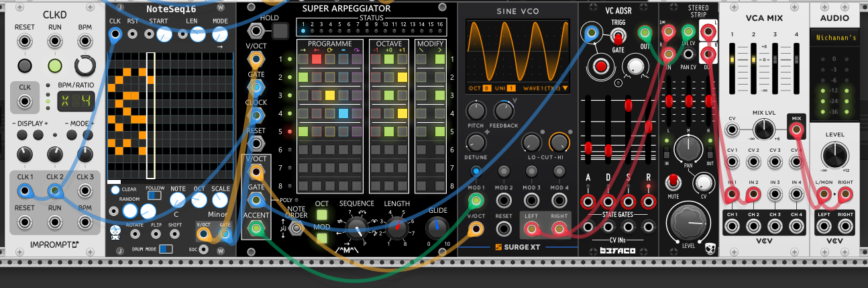Click the LENGTH knob on Super Arpeggiator
Image resolution: width=868 pixels, height=288 pixels.
(x=396, y=229)
